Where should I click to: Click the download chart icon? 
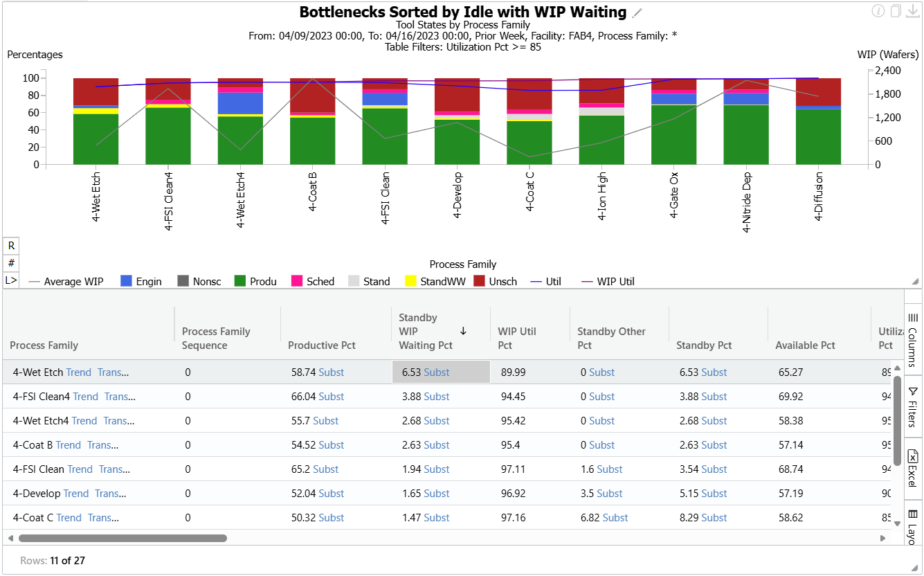coord(913,10)
